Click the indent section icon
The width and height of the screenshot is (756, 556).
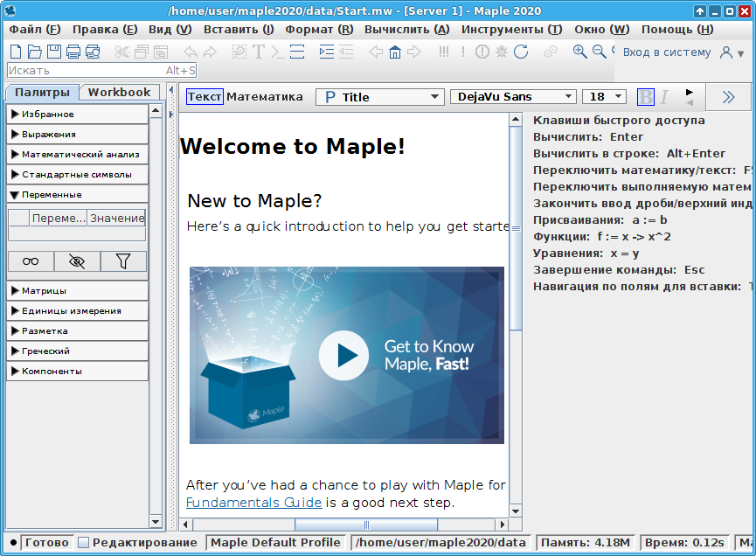tap(326, 52)
